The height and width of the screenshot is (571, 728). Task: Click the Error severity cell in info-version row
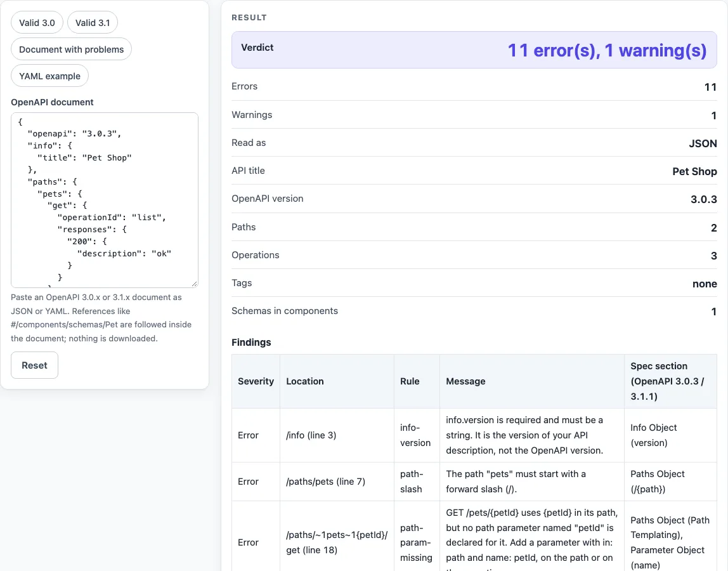tap(256, 435)
